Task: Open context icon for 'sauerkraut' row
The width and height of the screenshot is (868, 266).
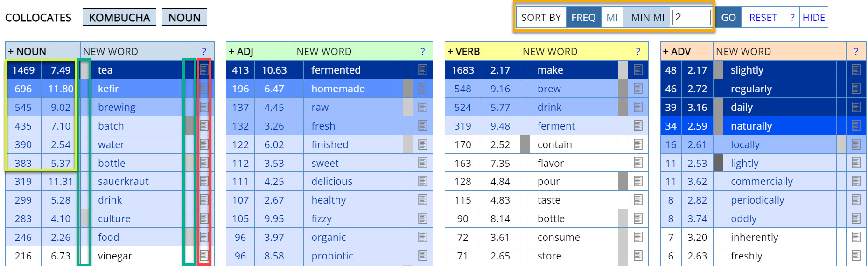Action: (204, 181)
